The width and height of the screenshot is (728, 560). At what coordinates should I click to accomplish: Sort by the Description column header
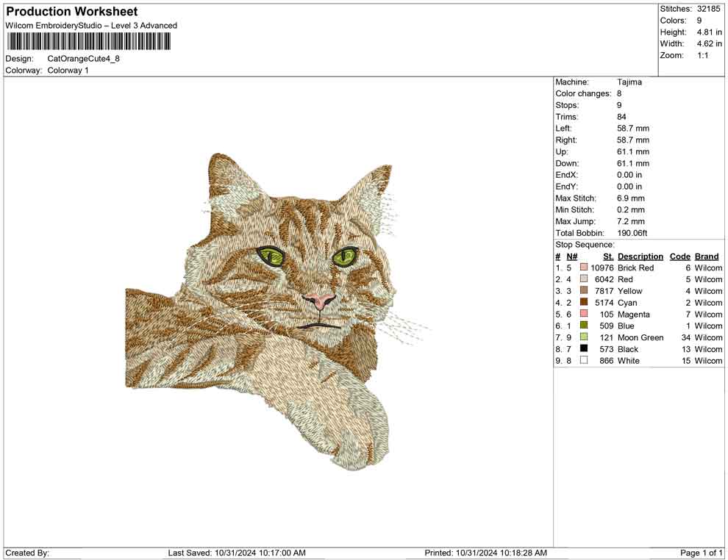[640, 256]
